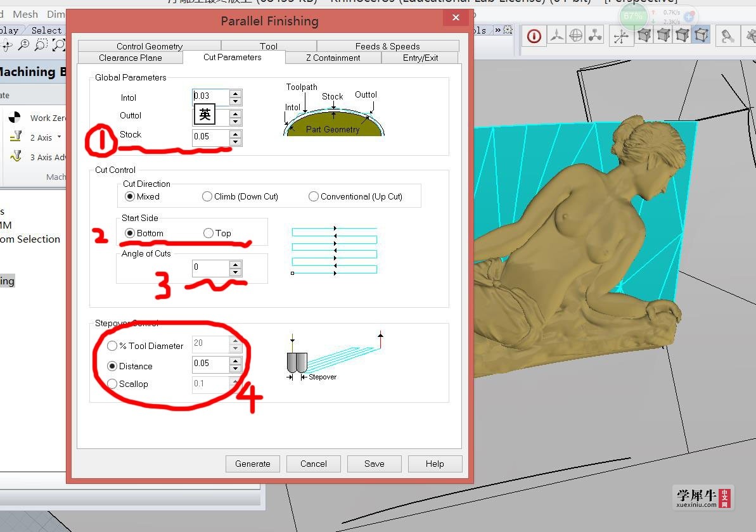Image resolution: width=756 pixels, height=532 pixels.
Task: Click the connected nodes toolbar icon
Action: pos(595,35)
